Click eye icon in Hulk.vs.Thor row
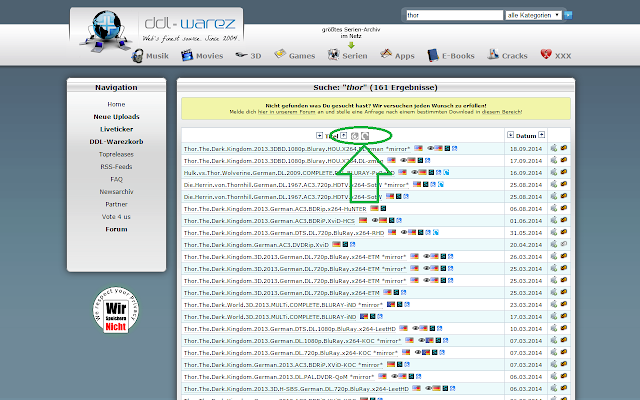This screenshot has width=640, height=400. 415,172
